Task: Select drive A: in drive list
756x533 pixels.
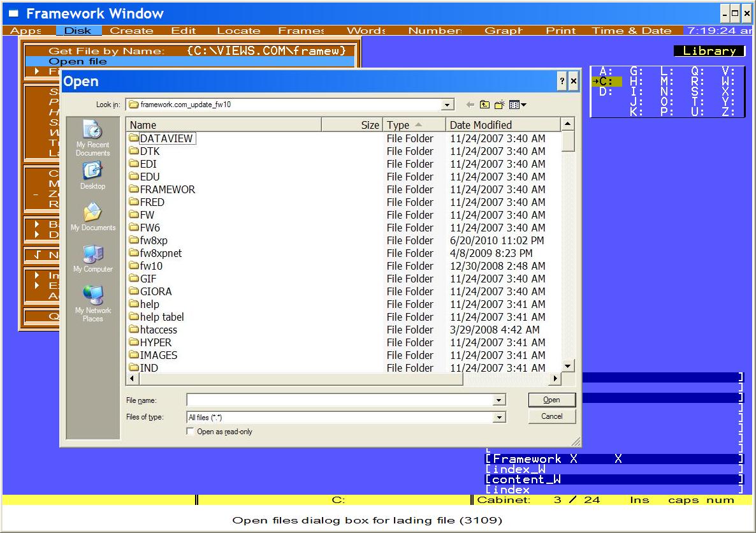Action: 606,71
